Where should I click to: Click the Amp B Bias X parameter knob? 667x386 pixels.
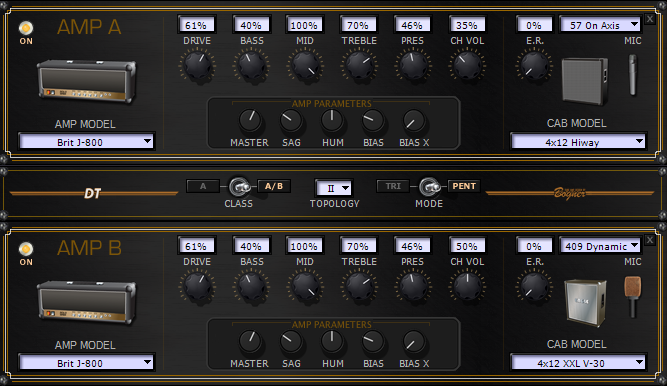(414, 341)
